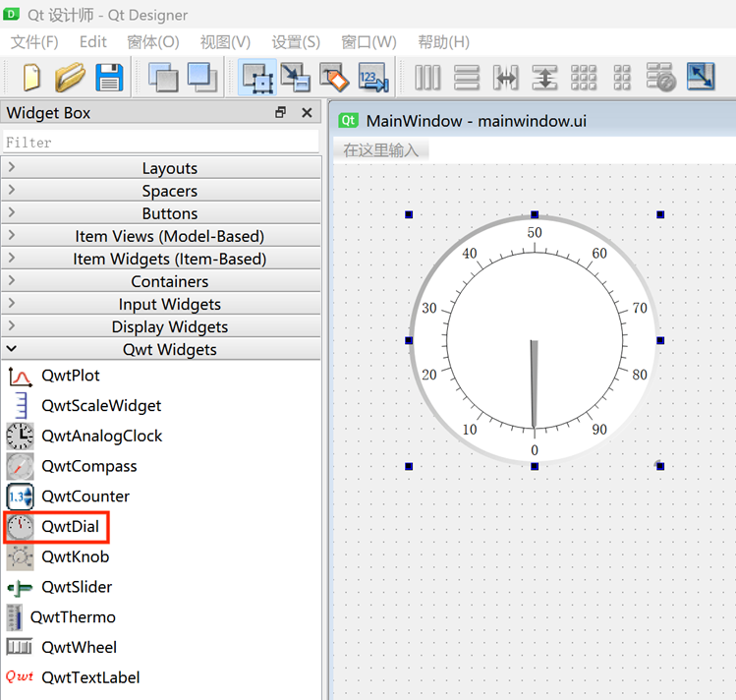Select the QwtCounter widget

pos(68,496)
